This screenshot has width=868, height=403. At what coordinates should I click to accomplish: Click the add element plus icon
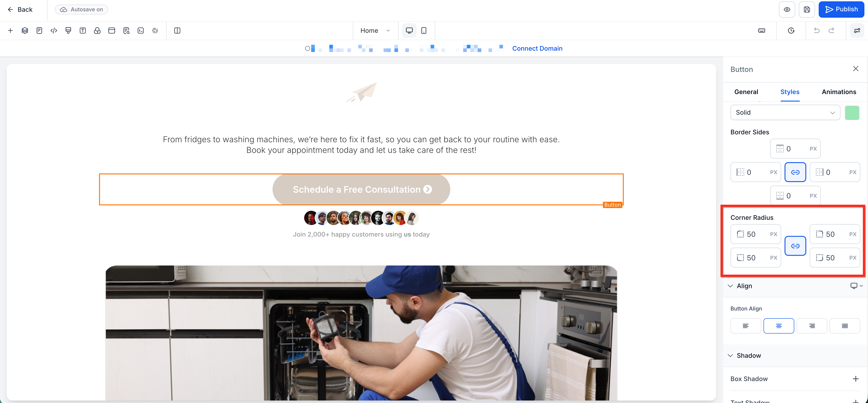(10, 31)
